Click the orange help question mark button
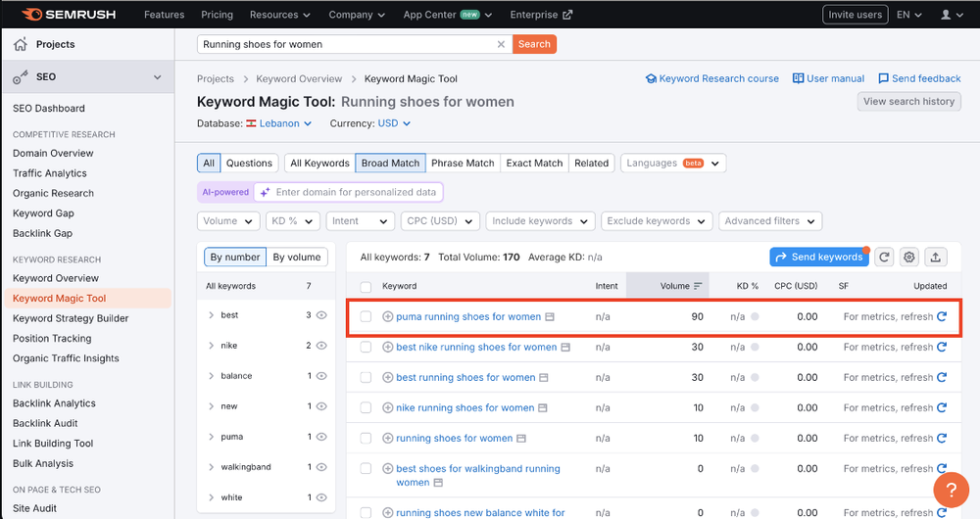Screen dimensions: 980x519 pyautogui.click(x=952, y=490)
